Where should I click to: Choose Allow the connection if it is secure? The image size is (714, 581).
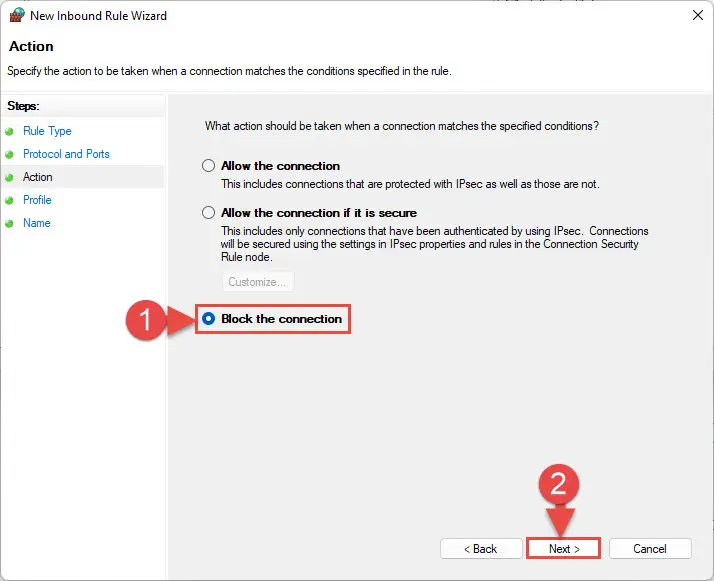click(x=208, y=213)
